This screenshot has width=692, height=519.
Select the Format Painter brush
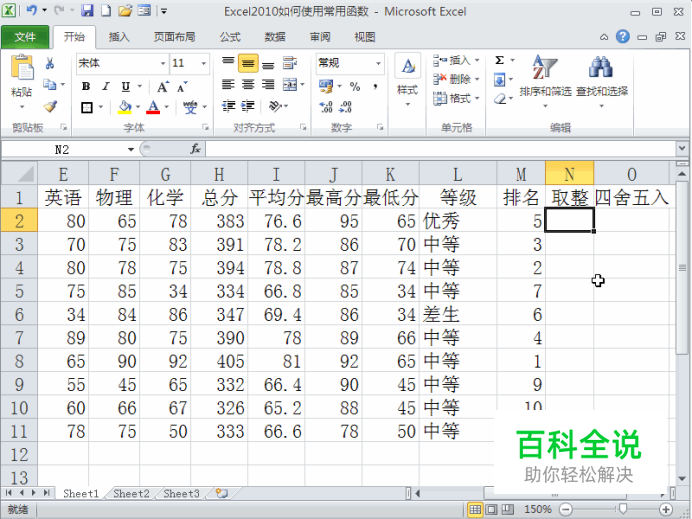(x=50, y=106)
